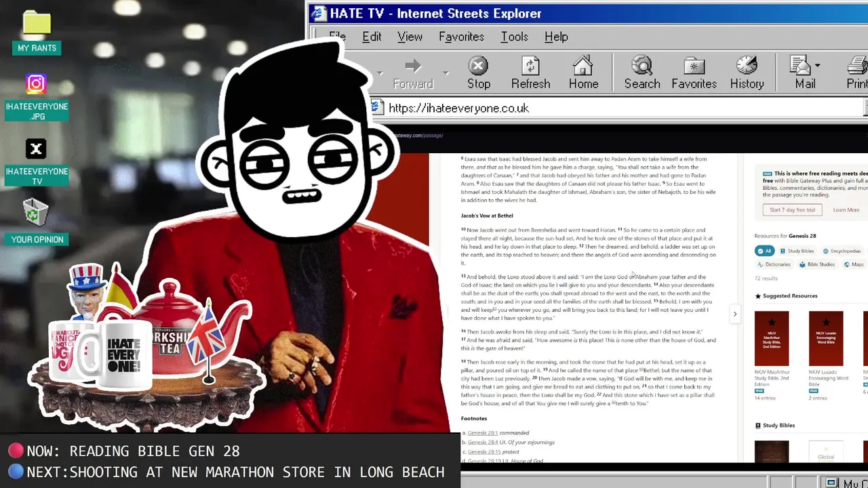Open the Help menu

(x=556, y=37)
